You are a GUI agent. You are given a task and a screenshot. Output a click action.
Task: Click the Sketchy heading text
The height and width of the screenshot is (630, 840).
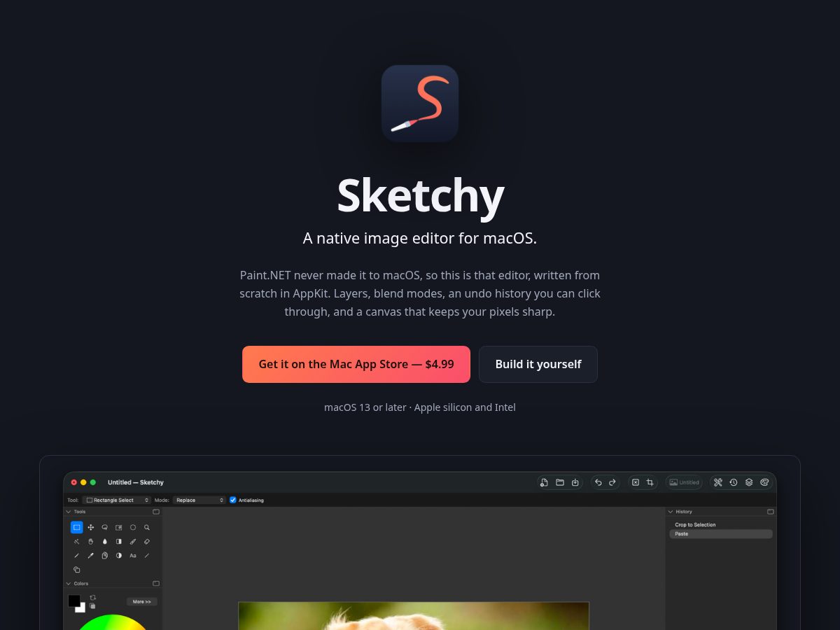pyautogui.click(x=420, y=196)
